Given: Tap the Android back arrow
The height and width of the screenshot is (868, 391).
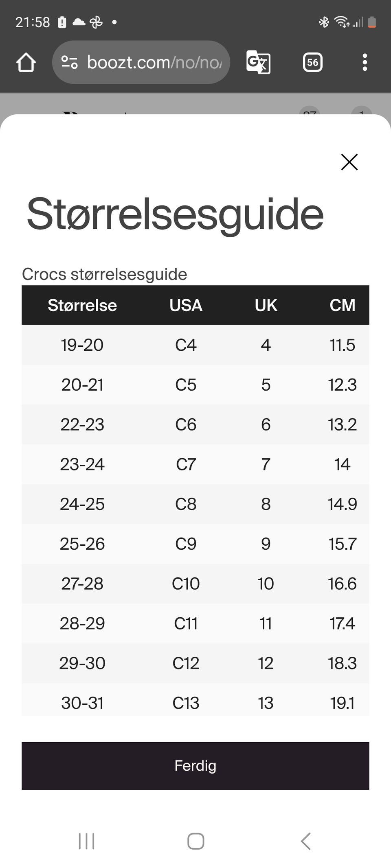Looking at the screenshot, I should coord(305,841).
